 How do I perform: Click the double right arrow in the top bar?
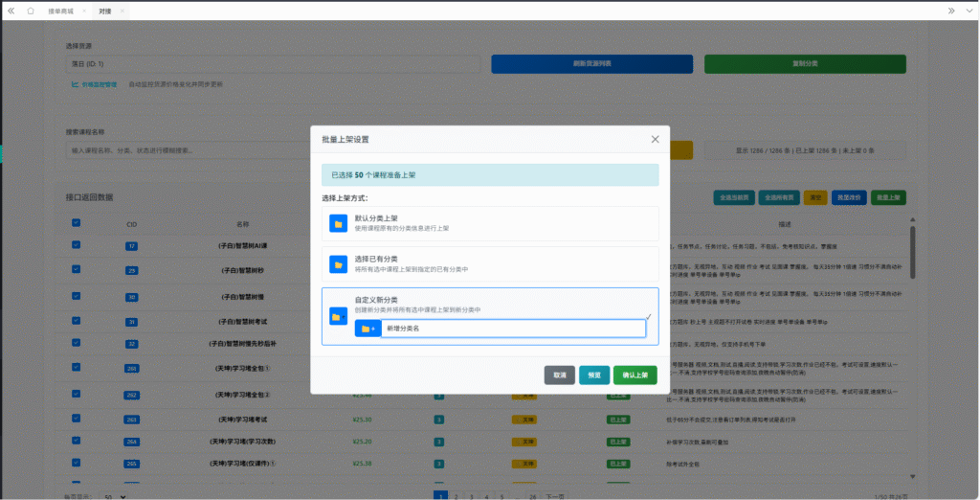point(950,11)
